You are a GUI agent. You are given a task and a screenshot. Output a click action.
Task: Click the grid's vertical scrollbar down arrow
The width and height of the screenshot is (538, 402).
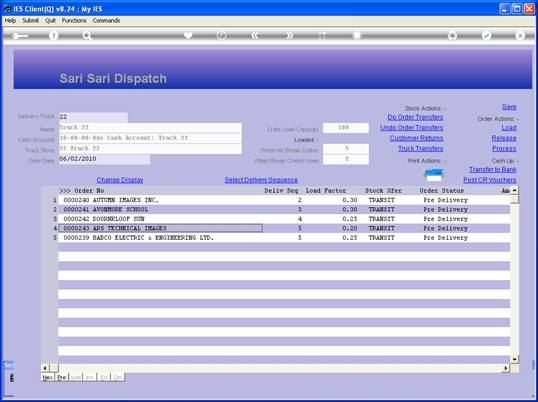tap(514, 359)
